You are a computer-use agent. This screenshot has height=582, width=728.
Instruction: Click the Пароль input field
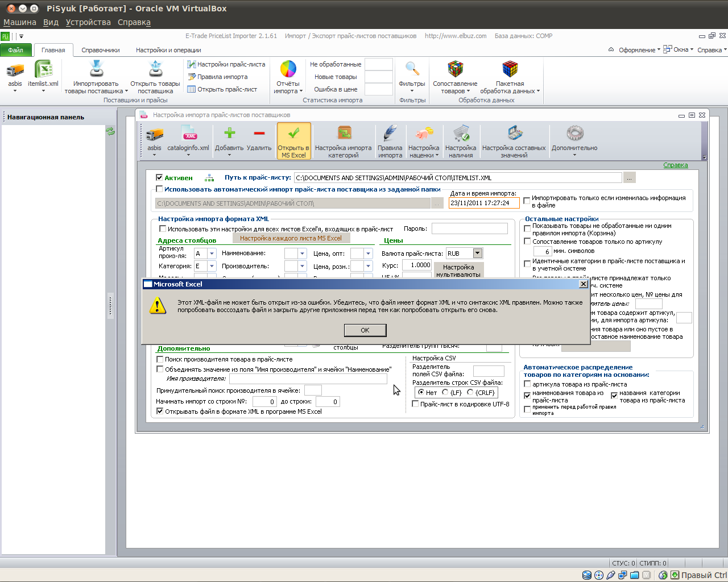(x=470, y=228)
